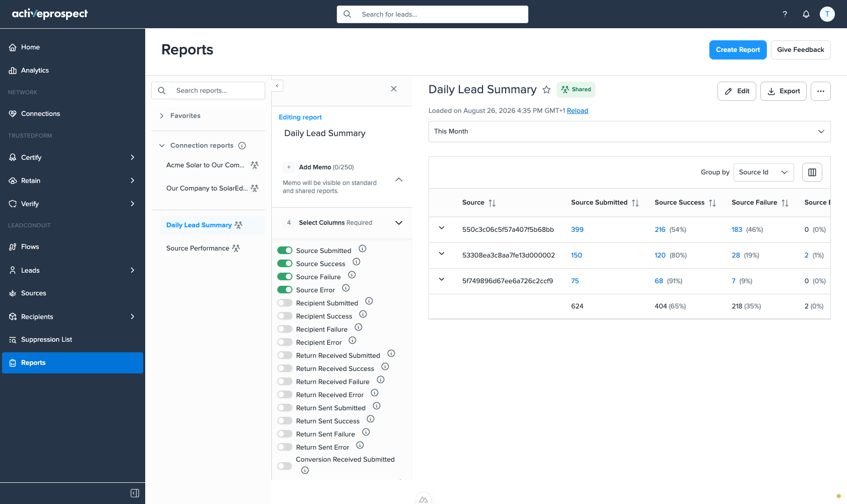Open Sources in the sidebar
This screenshot has height=504, width=847.
coord(73,293)
